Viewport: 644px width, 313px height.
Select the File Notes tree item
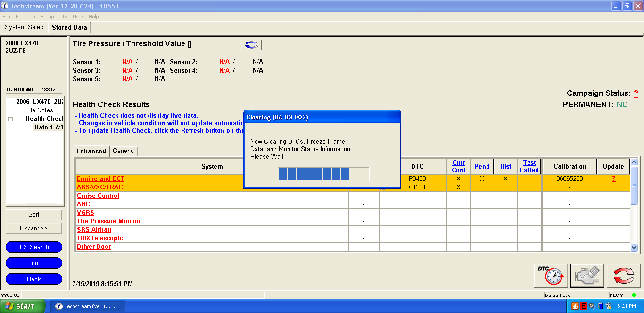(x=39, y=110)
